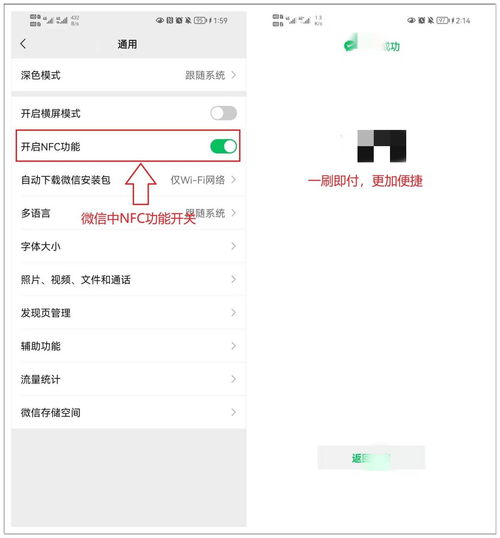The image size is (500, 538).
Task: Click the pixelated merchant image thumbnail
Action: [382, 146]
